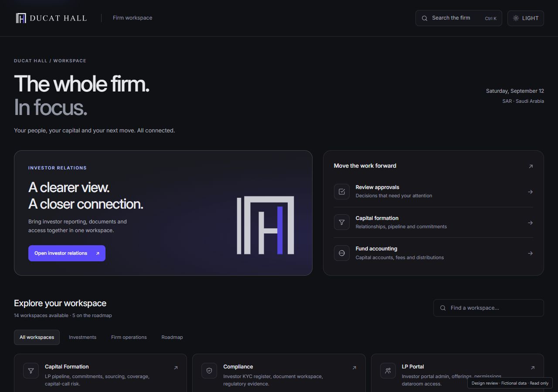The height and width of the screenshot is (392, 558).
Task: Switch to the Firm operations tab
Action: (x=129, y=337)
